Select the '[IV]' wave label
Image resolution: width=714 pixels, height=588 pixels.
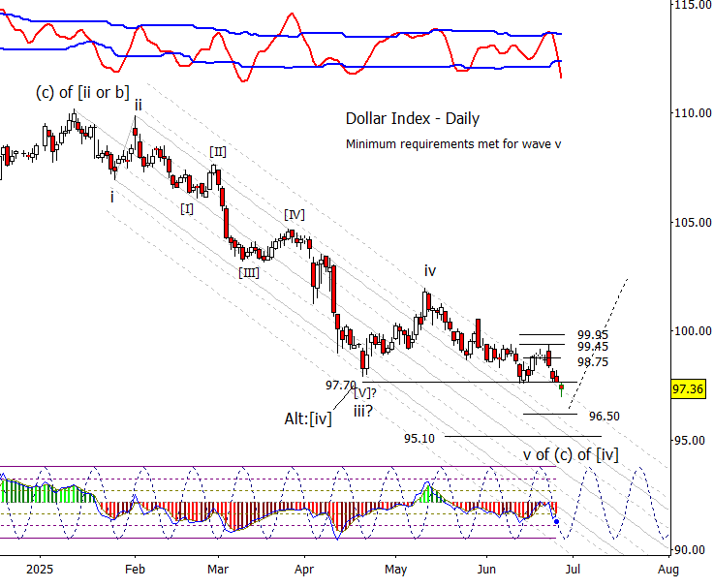(295, 214)
